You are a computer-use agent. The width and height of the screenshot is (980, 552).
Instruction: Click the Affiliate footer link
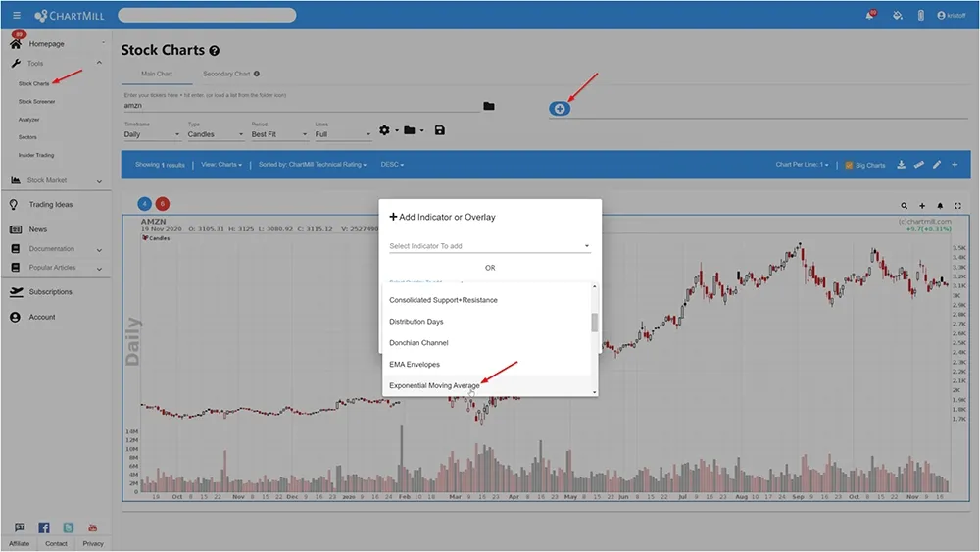click(x=20, y=544)
